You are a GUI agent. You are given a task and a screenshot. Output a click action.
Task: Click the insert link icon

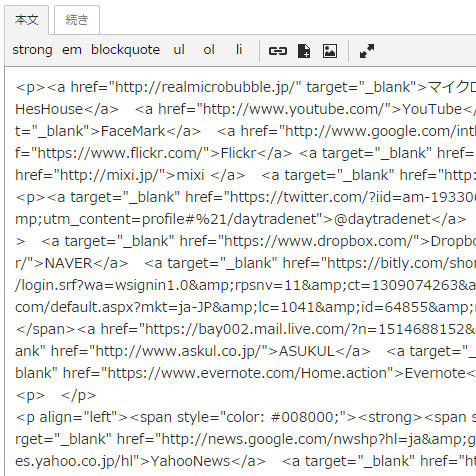[278, 51]
